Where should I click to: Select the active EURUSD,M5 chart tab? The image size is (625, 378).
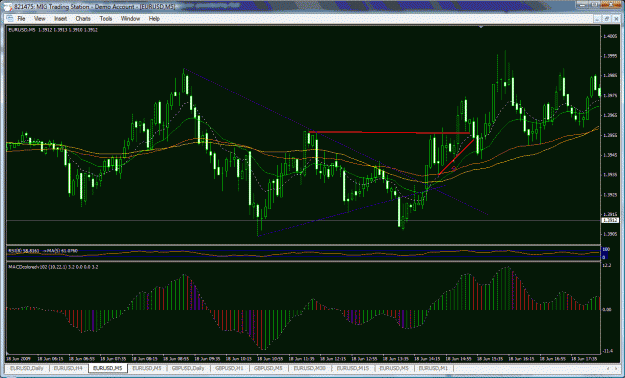[108, 368]
